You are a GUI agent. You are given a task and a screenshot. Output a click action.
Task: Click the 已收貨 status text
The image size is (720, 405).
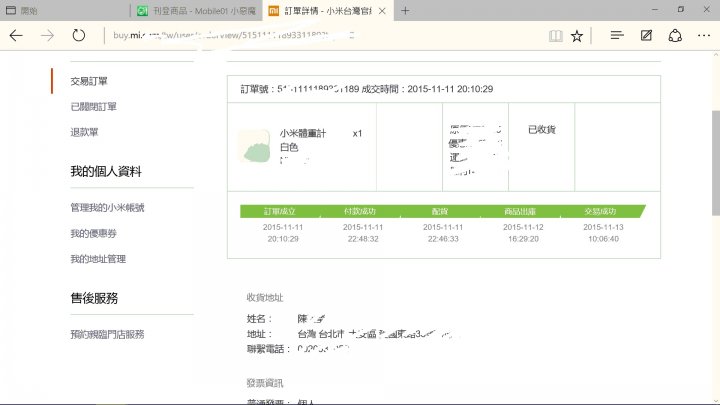point(542,129)
